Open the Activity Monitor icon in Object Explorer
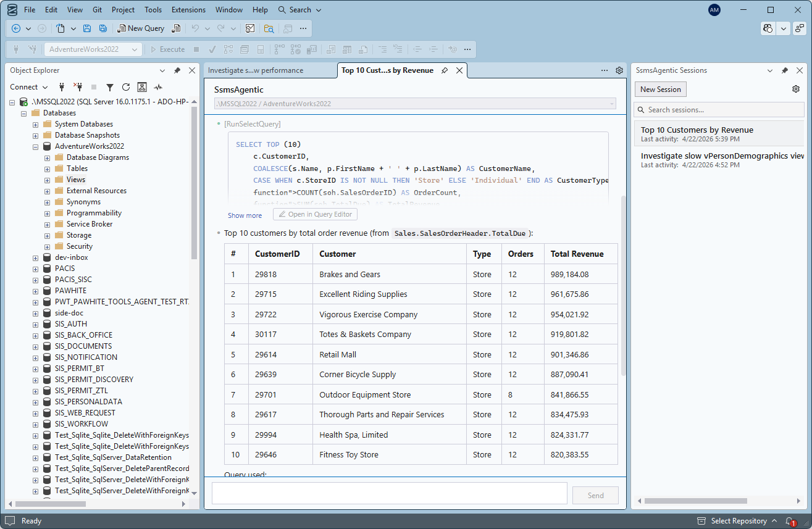This screenshot has width=812, height=529. 158,87
